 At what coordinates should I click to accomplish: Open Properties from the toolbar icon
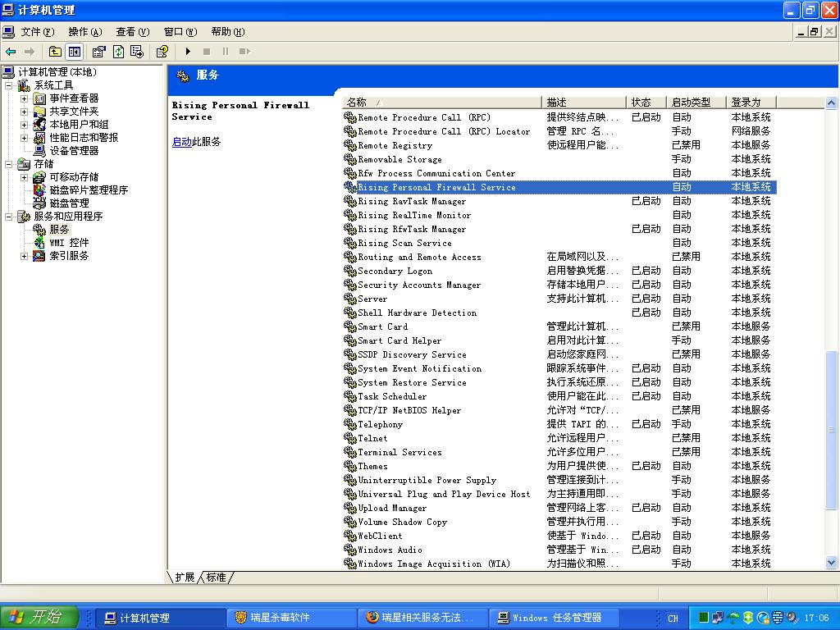point(99,52)
